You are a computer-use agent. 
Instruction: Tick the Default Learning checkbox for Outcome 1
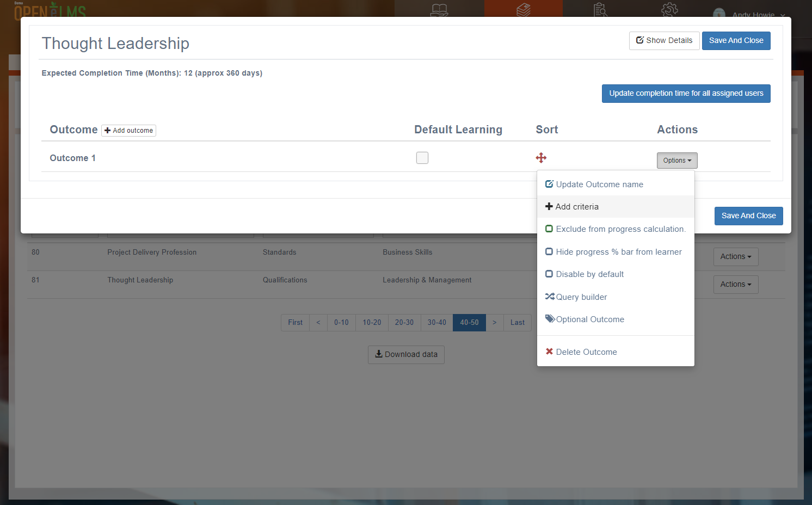[422, 158]
